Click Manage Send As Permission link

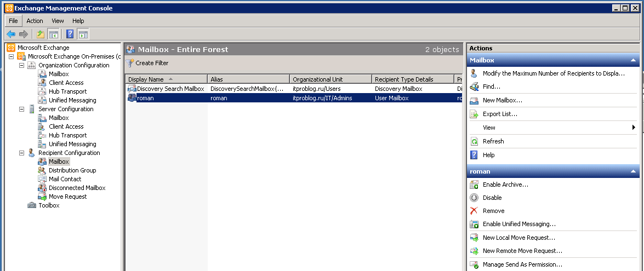522,264
